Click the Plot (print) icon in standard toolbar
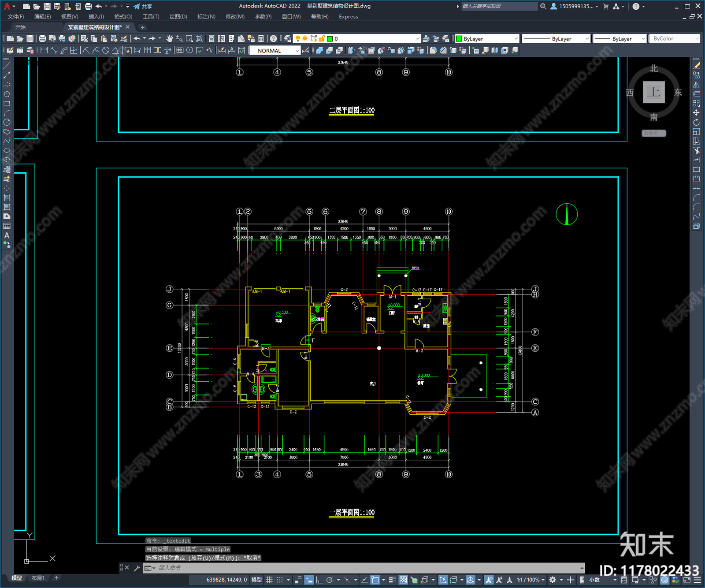The width and height of the screenshot is (705, 588). (42, 39)
